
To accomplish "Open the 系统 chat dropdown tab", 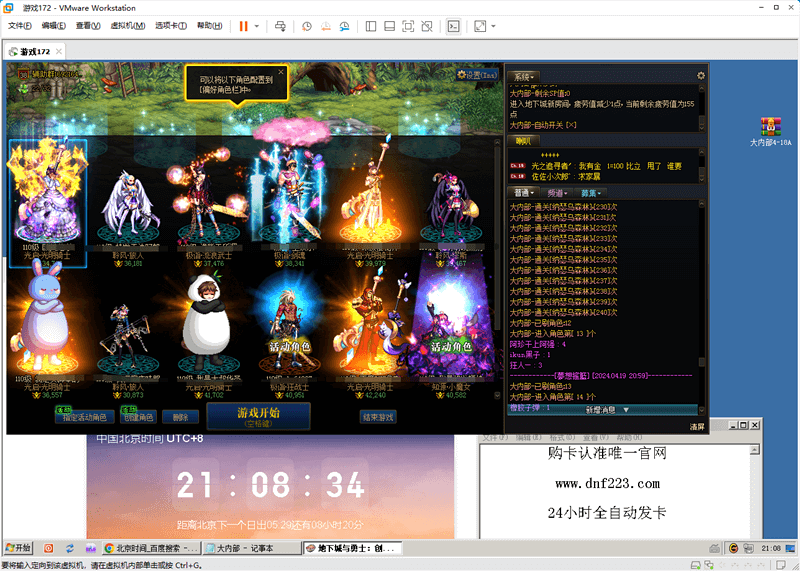I will pyautogui.click(x=523, y=77).
